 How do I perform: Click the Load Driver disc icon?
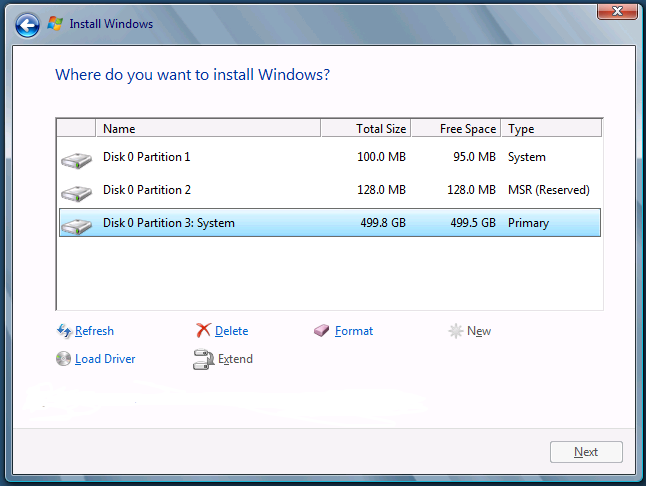(x=64, y=359)
